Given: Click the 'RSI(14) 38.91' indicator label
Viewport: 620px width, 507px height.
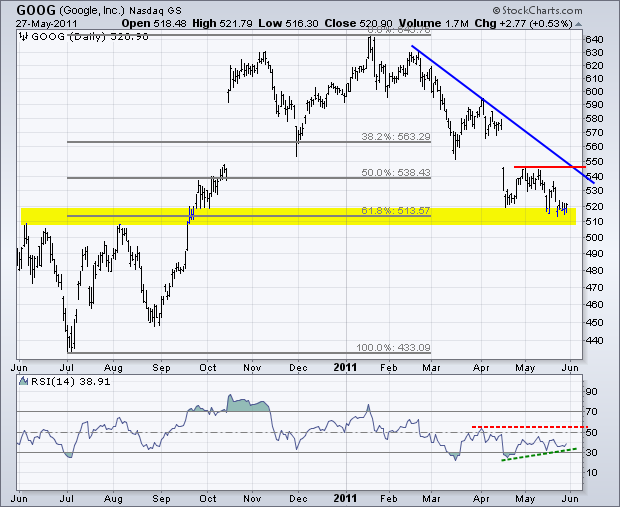Looking at the screenshot, I should [71, 382].
